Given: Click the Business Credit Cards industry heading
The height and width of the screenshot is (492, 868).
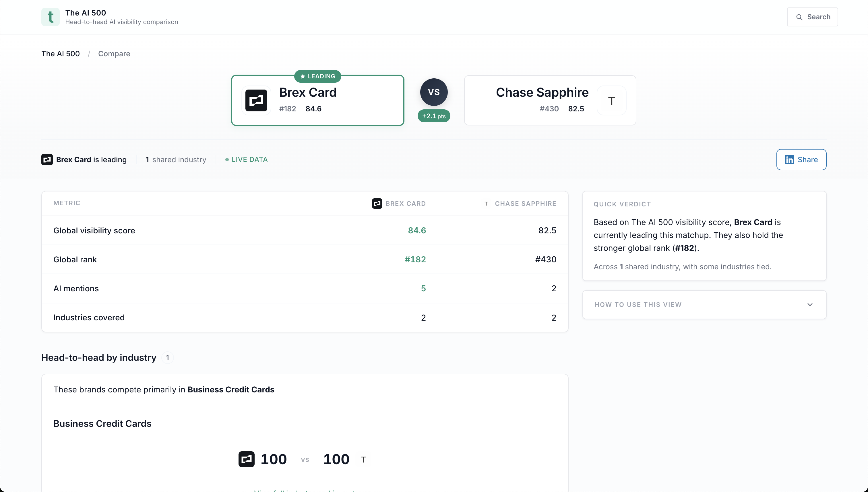Looking at the screenshot, I should [x=102, y=423].
